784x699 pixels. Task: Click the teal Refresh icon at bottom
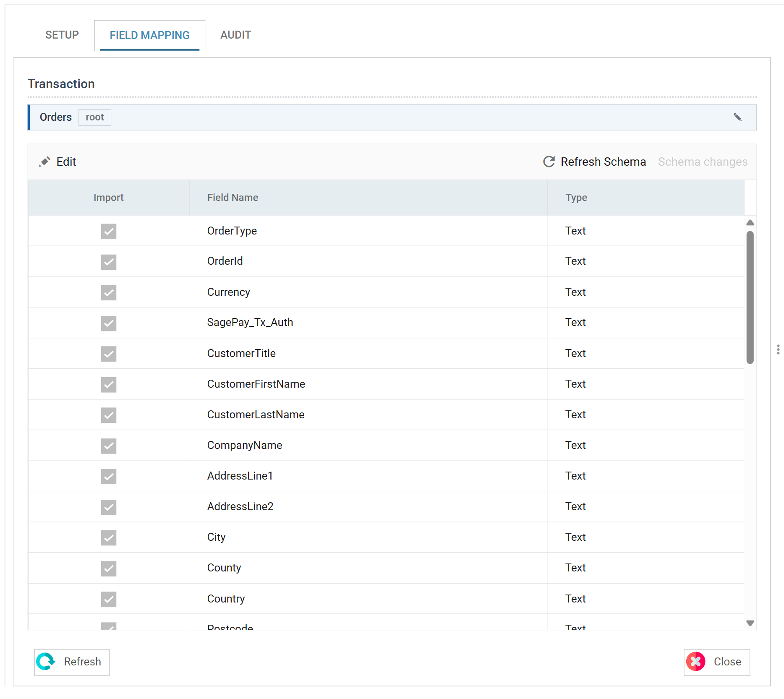[46, 662]
